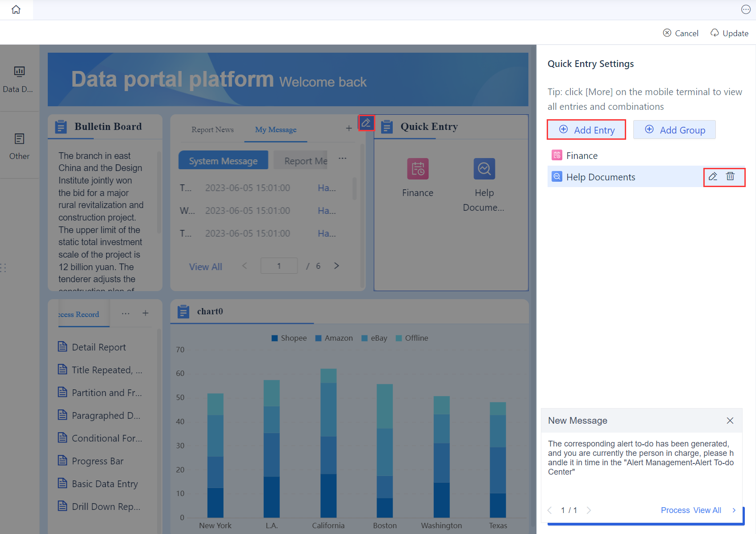Viewport: 756px width, 534px height.
Task: Show previous notification in New Message popup
Action: [550, 510]
